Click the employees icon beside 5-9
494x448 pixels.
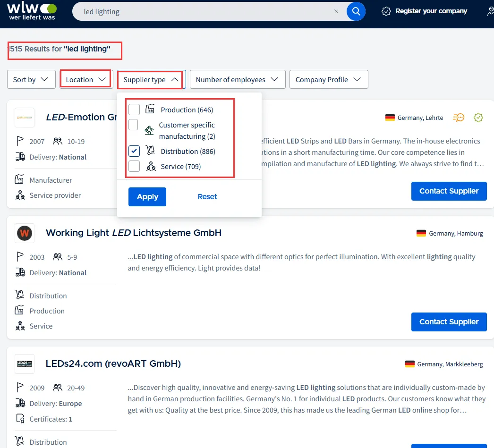click(x=58, y=257)
